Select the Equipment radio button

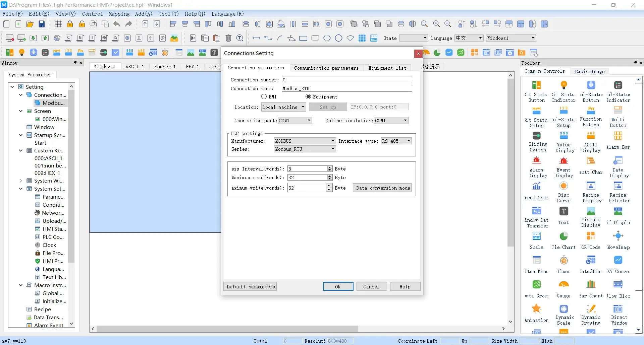[308, 97]
